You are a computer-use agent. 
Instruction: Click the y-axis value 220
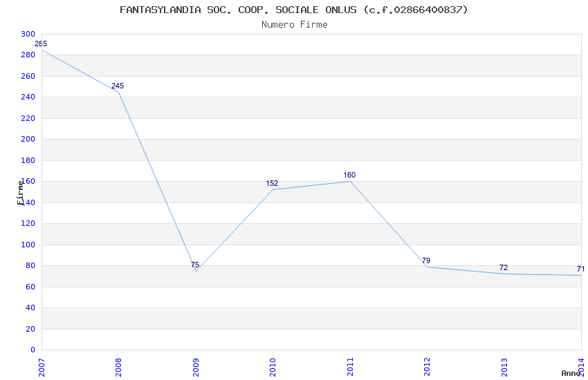(x=28, y=118)
